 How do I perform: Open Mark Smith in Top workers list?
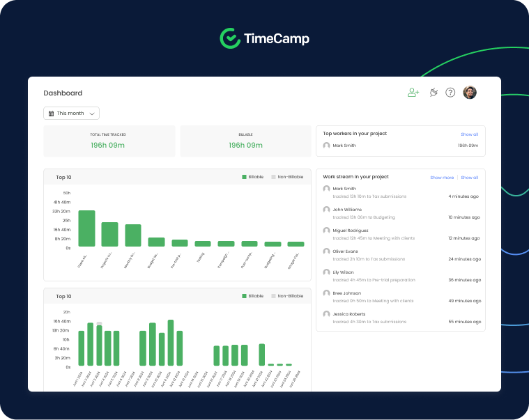(x=344, y=146)
